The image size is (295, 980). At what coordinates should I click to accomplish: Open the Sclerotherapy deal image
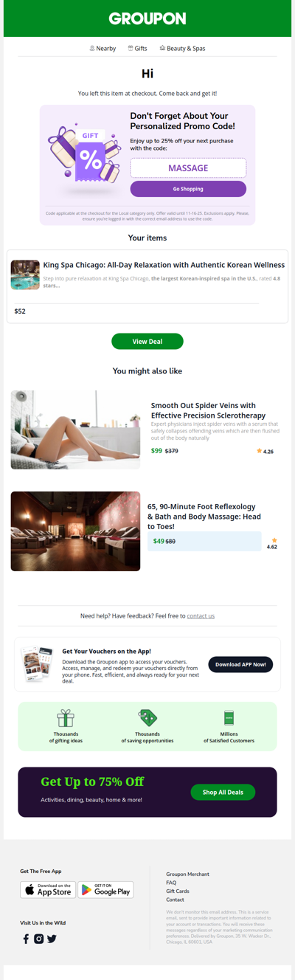(x=75, y=429)
